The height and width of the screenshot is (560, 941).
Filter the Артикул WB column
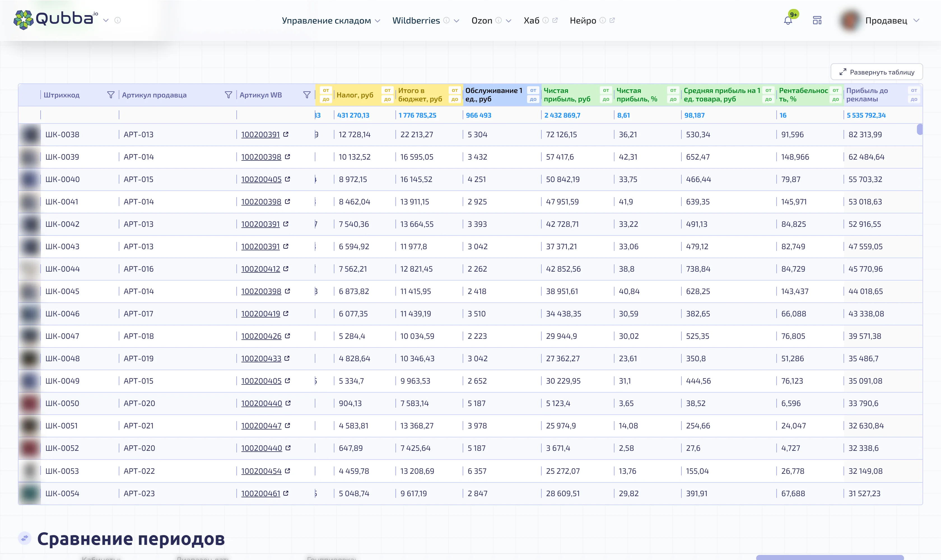pos(307,95)
